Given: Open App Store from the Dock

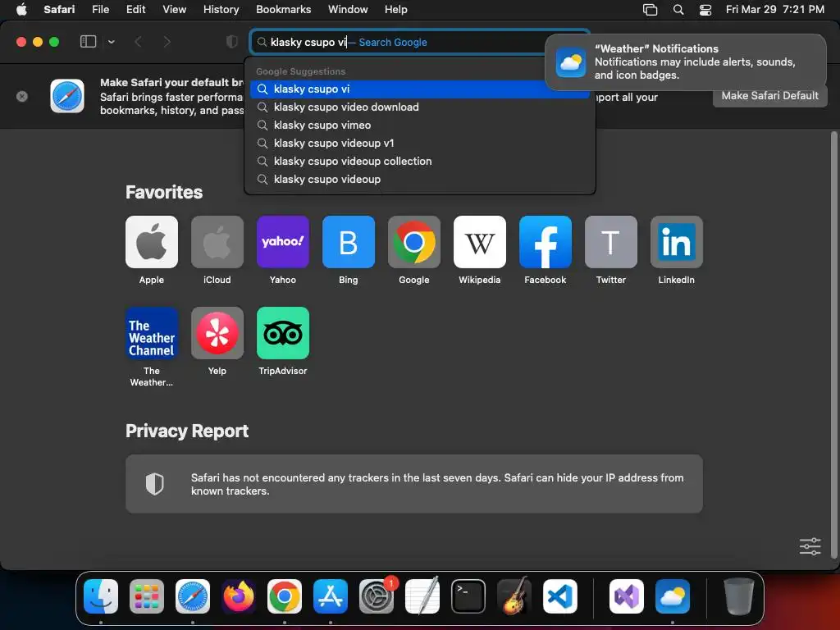Looking at the screenshot, I should 331,596.
